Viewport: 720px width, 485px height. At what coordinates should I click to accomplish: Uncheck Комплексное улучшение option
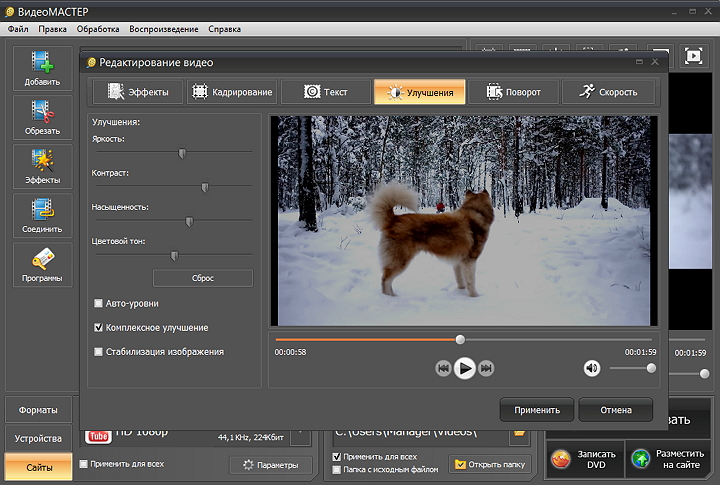98,327
